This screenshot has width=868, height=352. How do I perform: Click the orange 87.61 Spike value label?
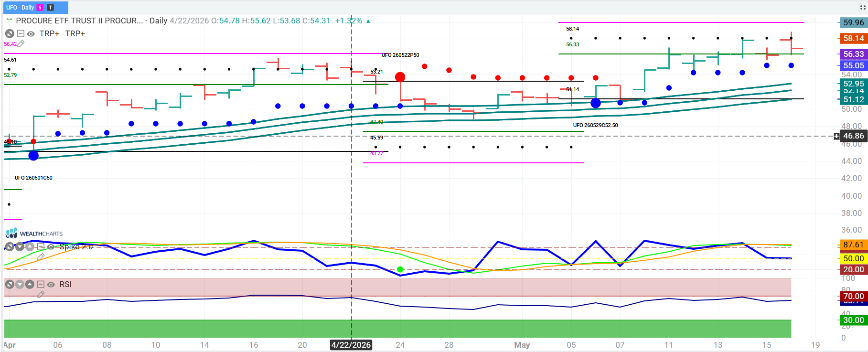853,245
